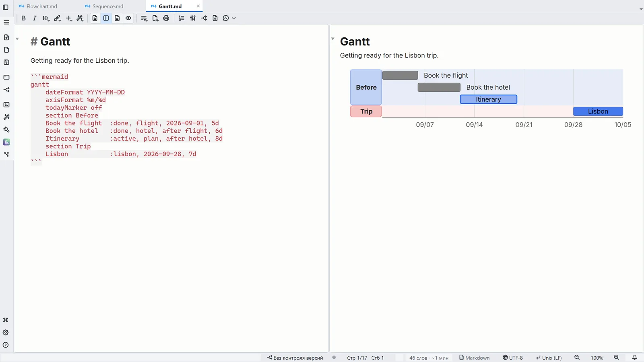
Task: Select the Itinerary bar in Gantt chart
Action: tap(489, 99)
